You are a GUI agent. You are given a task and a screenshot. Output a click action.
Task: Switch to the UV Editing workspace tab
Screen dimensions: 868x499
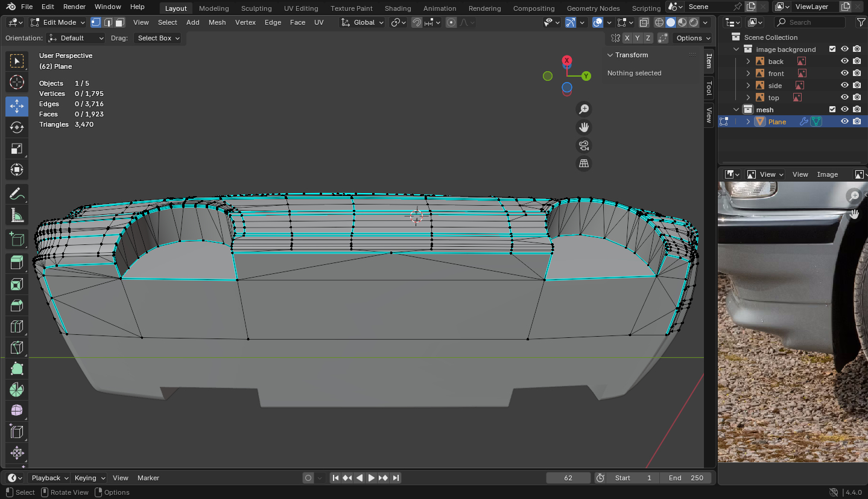coord(301,8)
